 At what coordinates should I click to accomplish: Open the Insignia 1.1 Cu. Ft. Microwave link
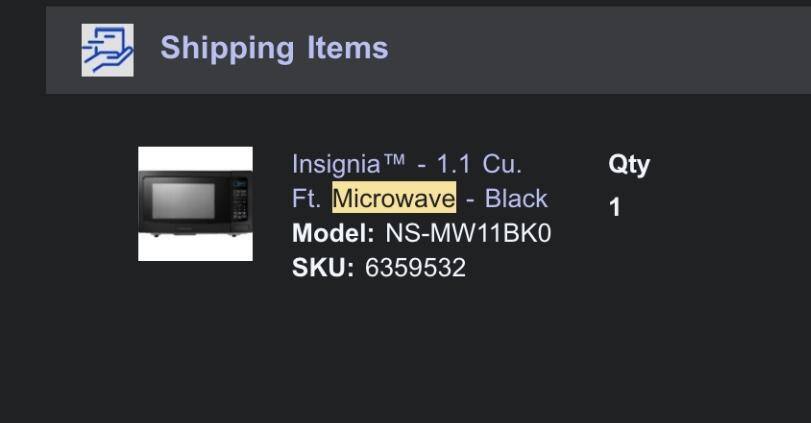coord(420,181)
